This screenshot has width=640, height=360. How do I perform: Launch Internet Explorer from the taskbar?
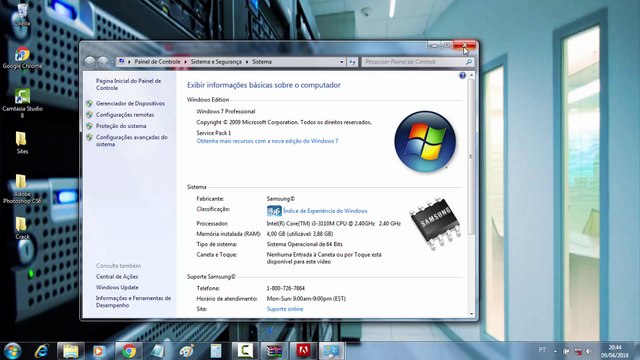coord(41,351)
